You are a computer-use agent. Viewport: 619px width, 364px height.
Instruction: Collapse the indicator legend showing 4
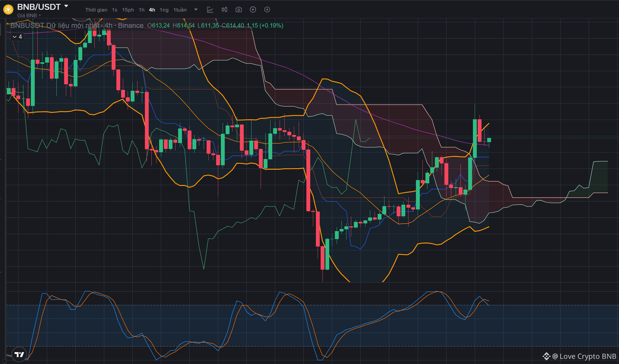click(17, 37)
